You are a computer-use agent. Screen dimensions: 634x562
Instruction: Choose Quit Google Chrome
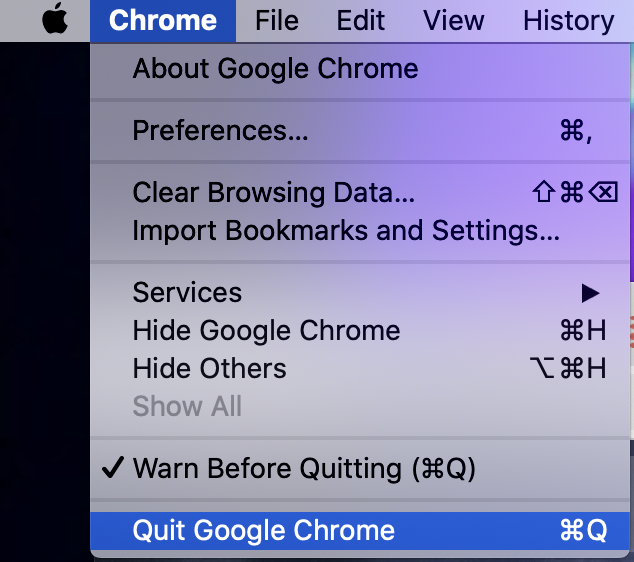pos(360,531)
